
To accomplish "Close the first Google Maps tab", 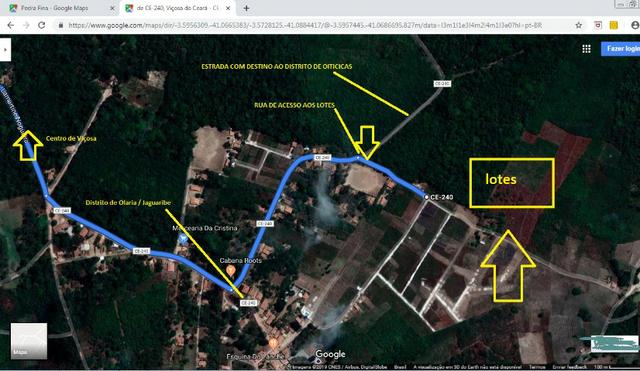I will tap(112, 8).
